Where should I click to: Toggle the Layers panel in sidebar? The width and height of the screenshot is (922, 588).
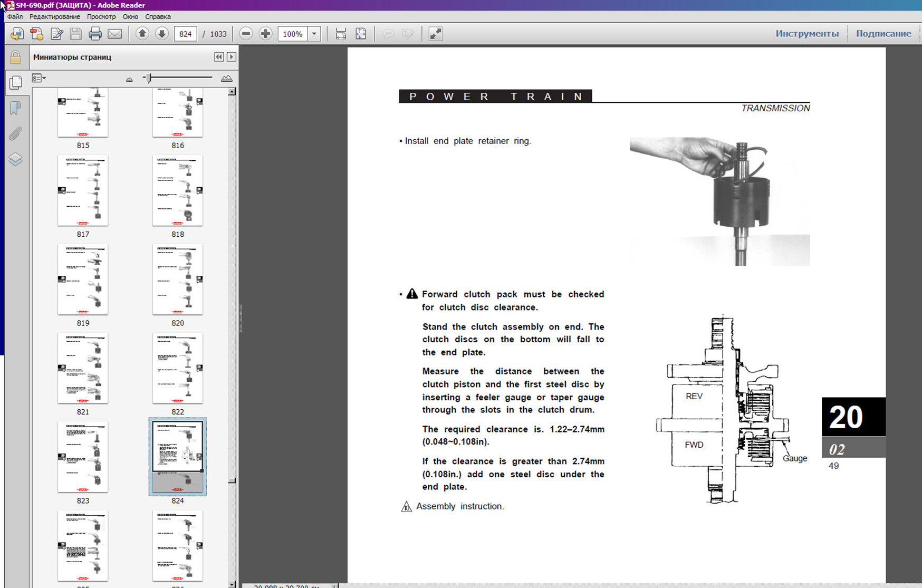[x=15, y=159]
